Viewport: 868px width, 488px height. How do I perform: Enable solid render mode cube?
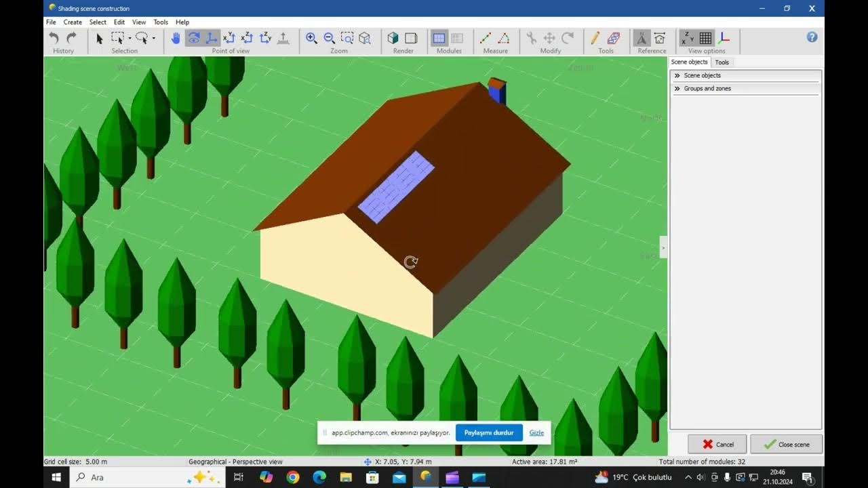393,39
